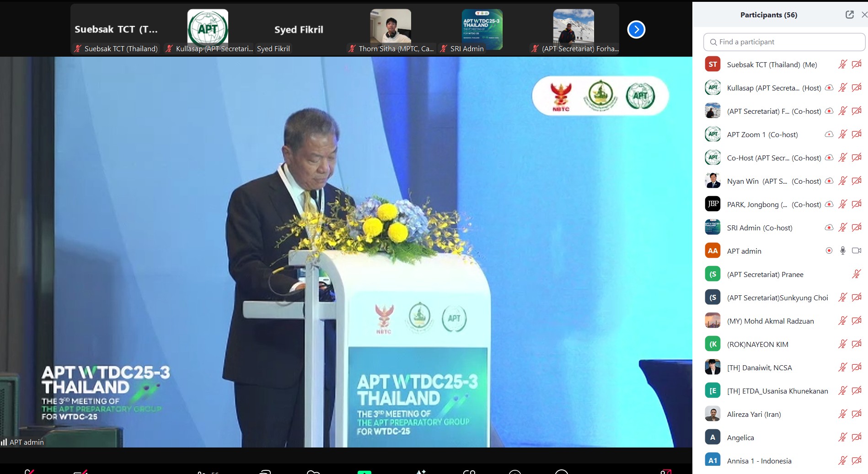Click muted mic icon on Kullasap (Host) row
868x474 pixels.
(x=842, y=88)
